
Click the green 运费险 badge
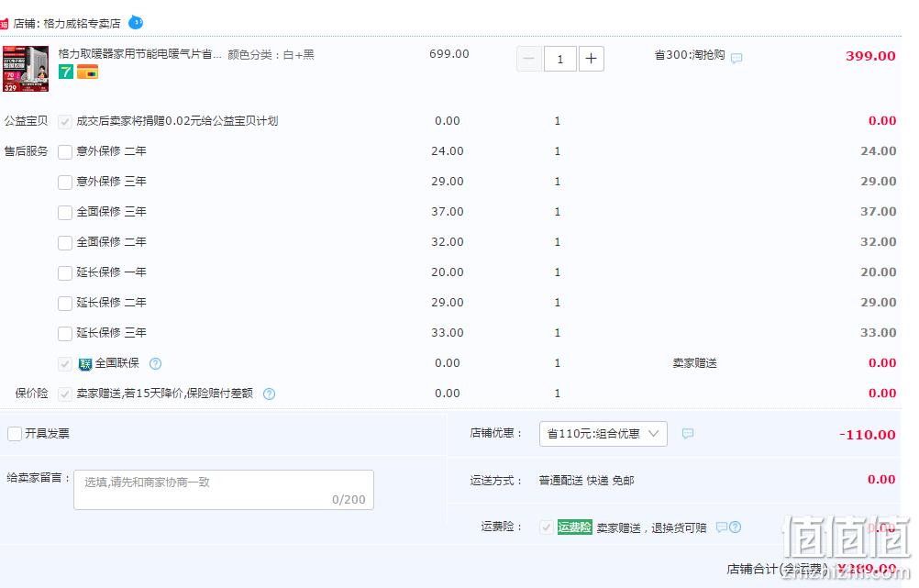pyautogui.click(x=574, y=527)
